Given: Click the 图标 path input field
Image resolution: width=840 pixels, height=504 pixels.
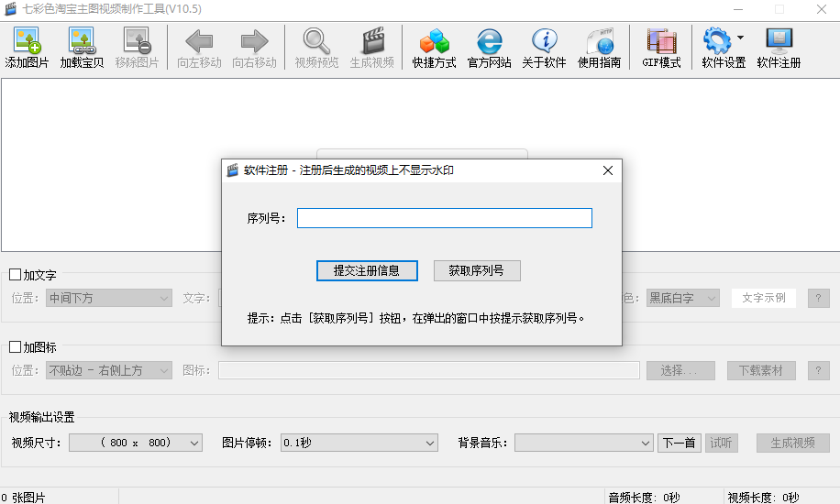Looking at the screenshot, I should [429, 370].
